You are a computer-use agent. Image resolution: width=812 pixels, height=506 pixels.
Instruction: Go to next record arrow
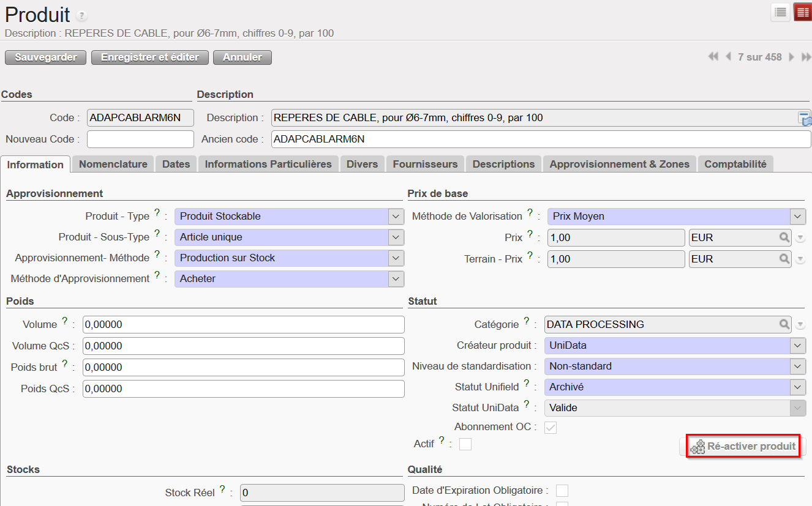click(791, 57)
